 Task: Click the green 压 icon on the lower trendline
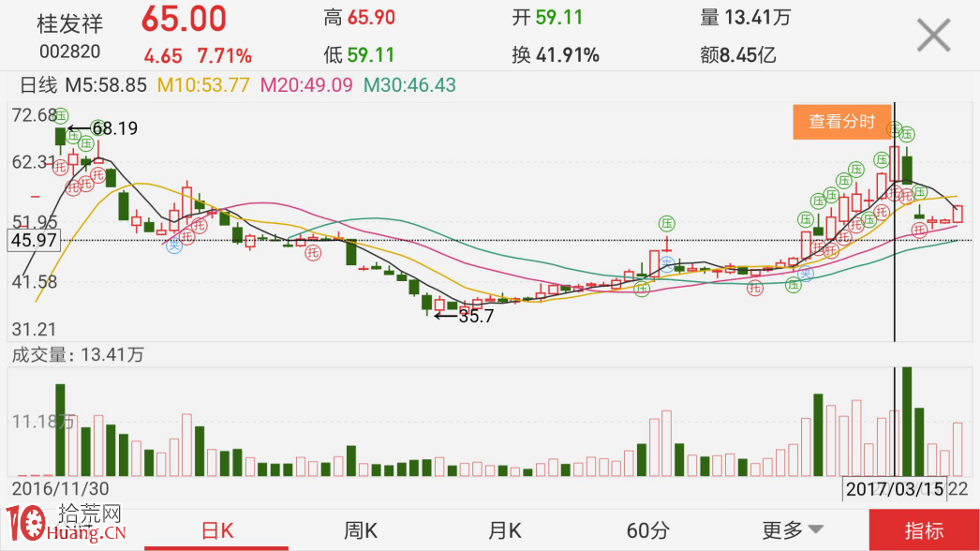pos(642,288)
